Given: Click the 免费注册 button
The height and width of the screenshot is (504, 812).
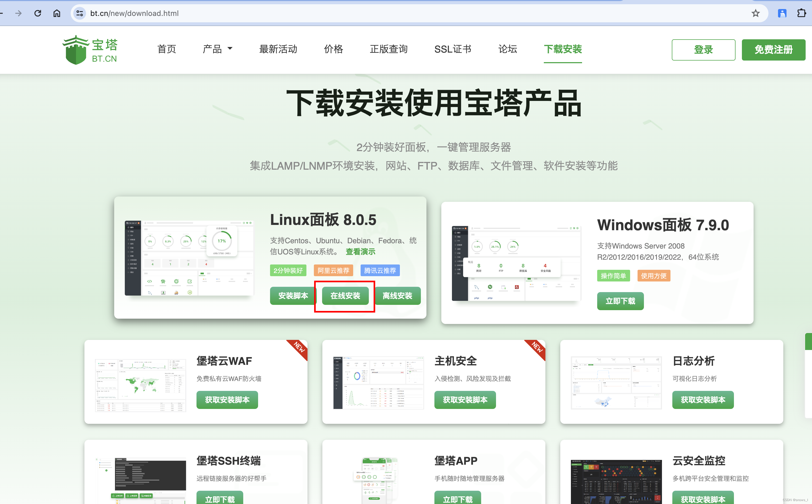Looking at the screenshot, I should 773,50.
